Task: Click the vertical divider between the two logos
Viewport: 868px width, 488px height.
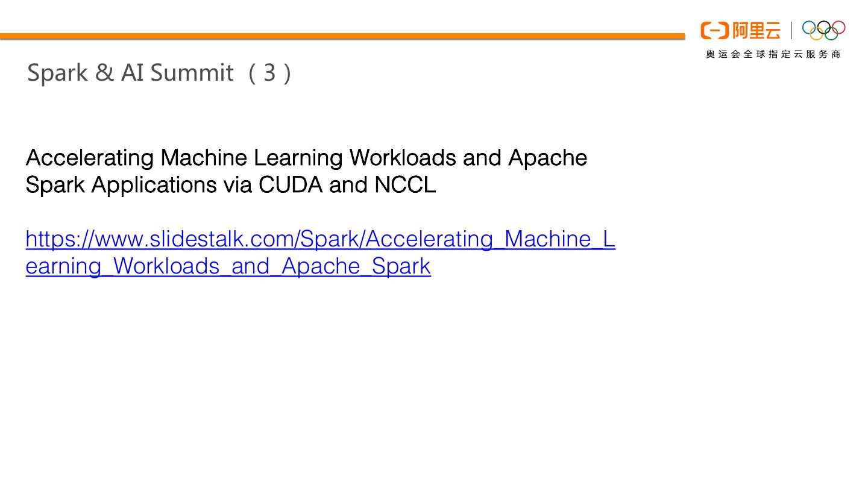Action: click(791, 30)
